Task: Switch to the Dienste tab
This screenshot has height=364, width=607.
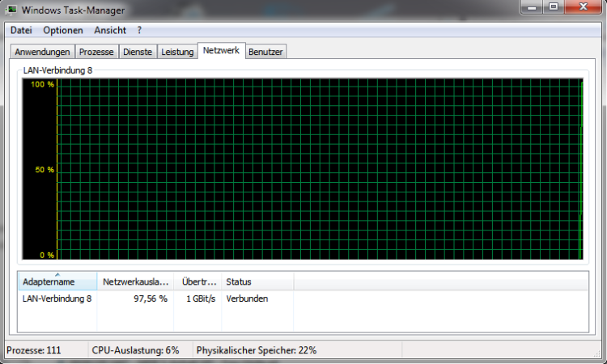Action: coord(137,52)
